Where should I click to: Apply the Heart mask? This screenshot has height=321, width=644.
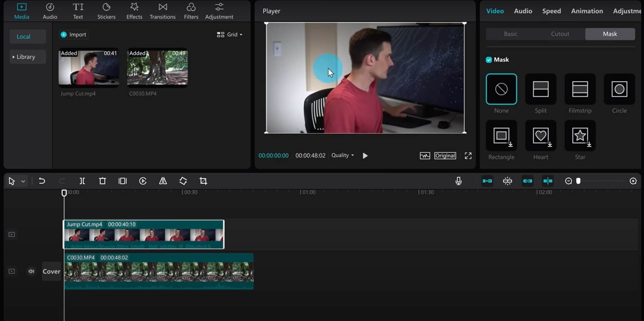point(541,135)
